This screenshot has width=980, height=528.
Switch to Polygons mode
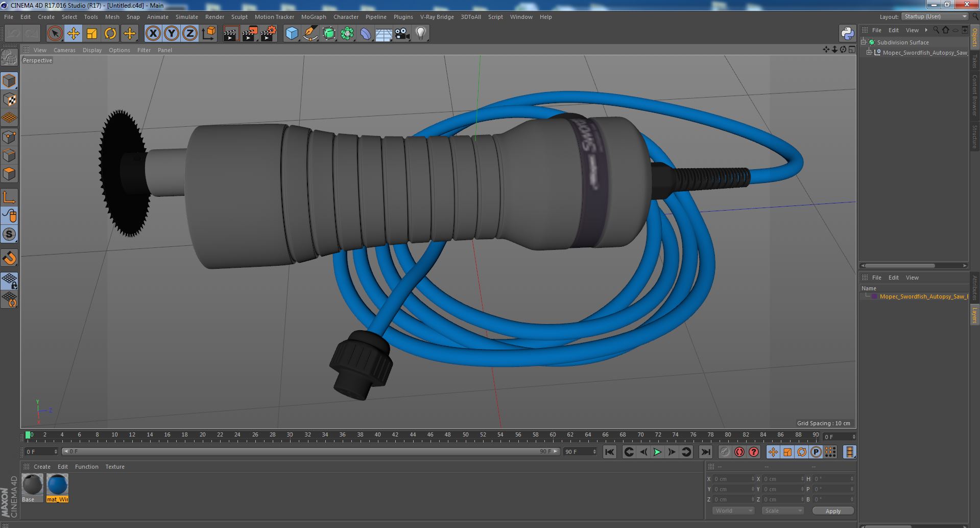click(9, 174)
